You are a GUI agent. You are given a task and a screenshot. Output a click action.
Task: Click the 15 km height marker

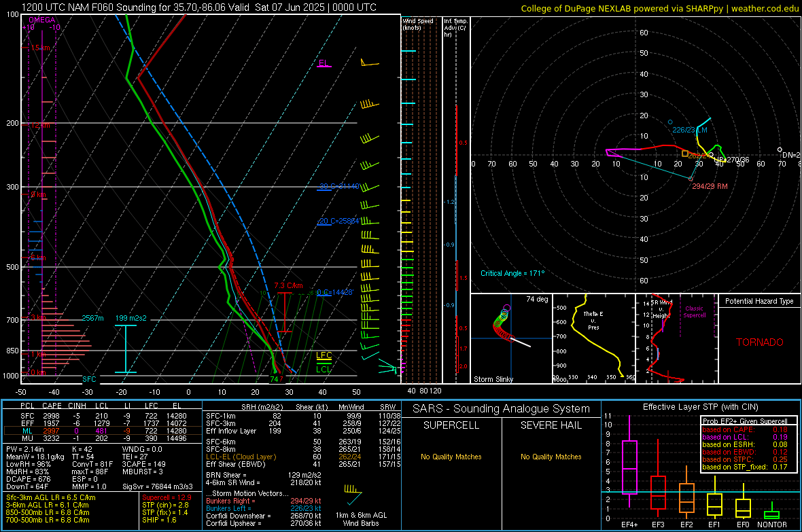pos(40,48)
